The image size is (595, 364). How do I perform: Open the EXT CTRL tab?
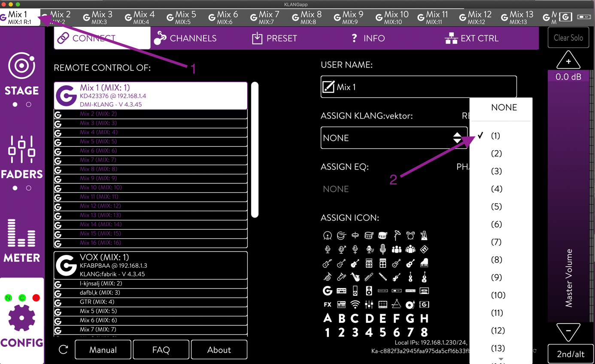(x=472, y=38)
